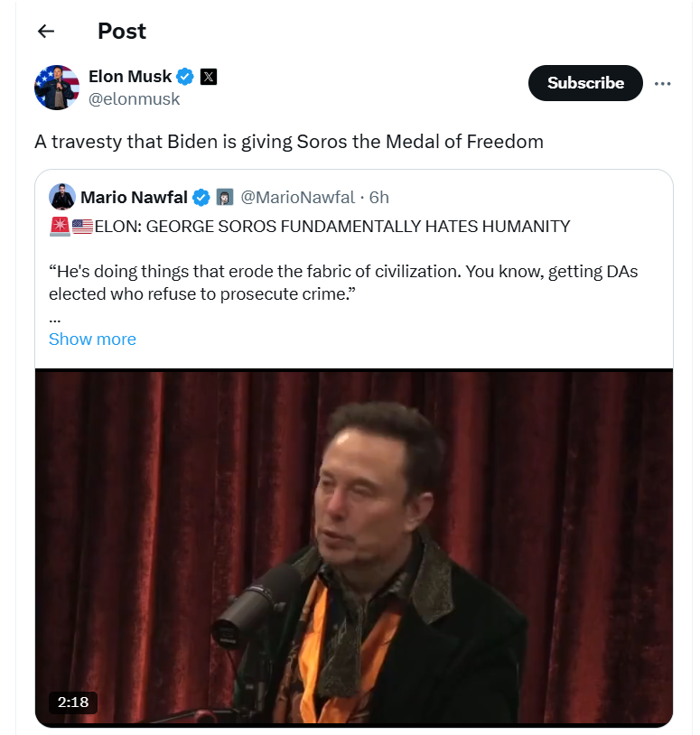Open Mario Nawfal's profile name link
Image resolution: width=700 pixels, height=735 pixels.
[135, 197]
